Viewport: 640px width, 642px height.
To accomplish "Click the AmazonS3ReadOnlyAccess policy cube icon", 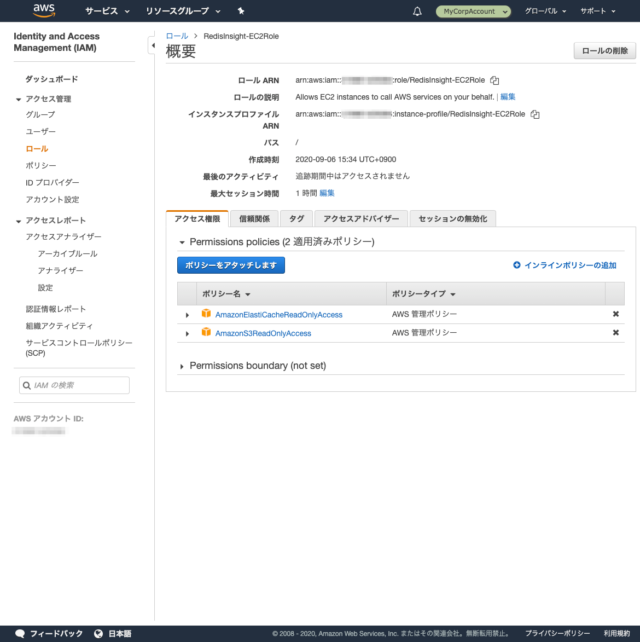I will click(x=206, y=332).
